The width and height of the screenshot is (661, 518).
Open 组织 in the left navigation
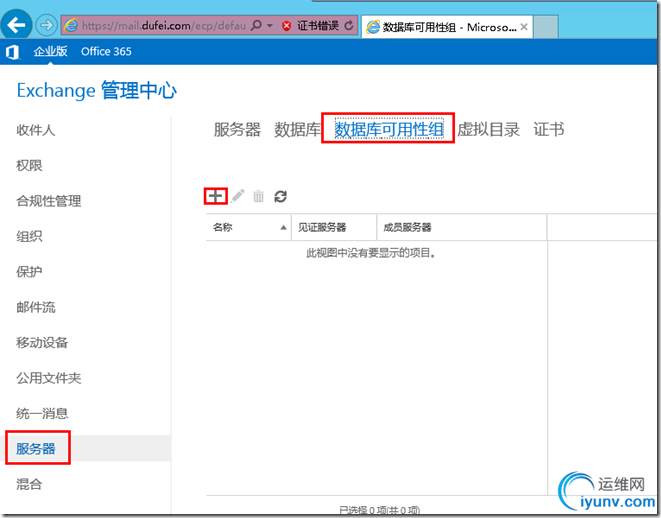29,236
